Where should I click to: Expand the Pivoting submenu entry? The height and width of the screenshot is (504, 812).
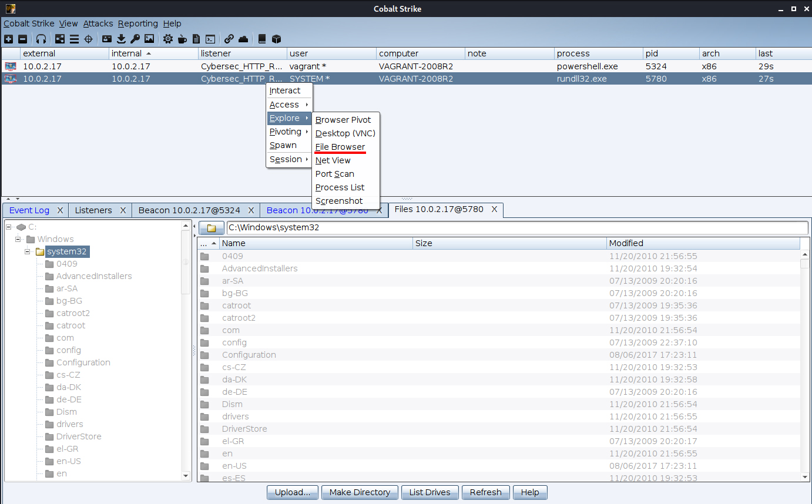(x=288, y=132)
